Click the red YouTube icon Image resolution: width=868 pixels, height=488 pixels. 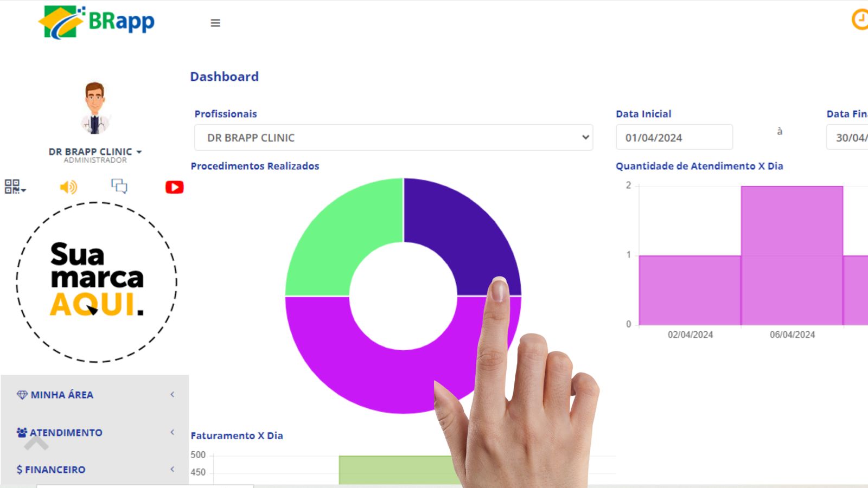click(x=174, y=187)
